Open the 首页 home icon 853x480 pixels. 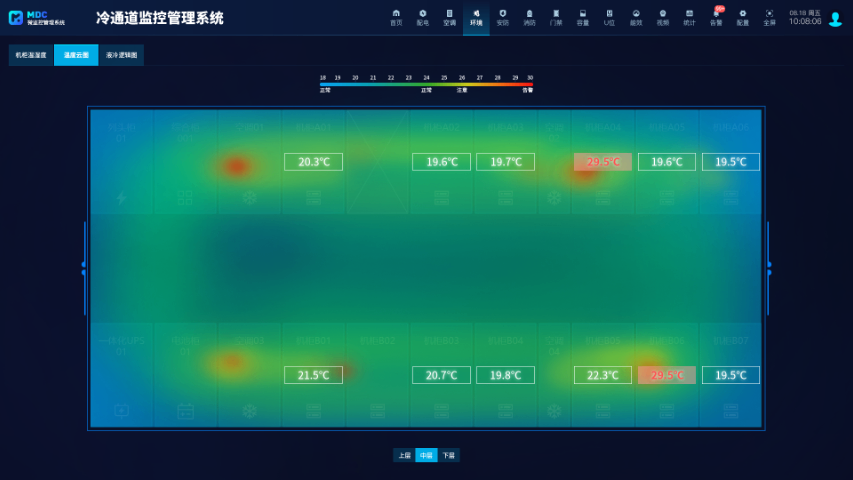(396, 17)
